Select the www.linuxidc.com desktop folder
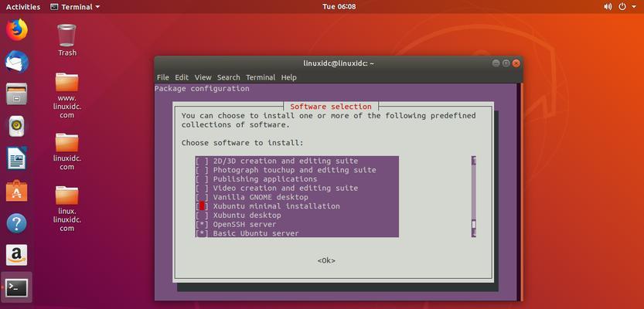The image size is (644, 309). 67,95
